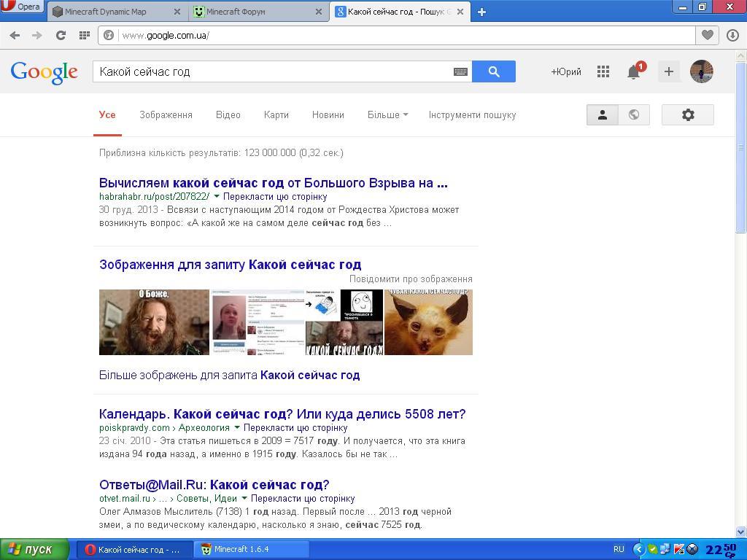Go forward with the browser forward arrow
Viewport: 747px width, 560px height.
tap(37, 35)
